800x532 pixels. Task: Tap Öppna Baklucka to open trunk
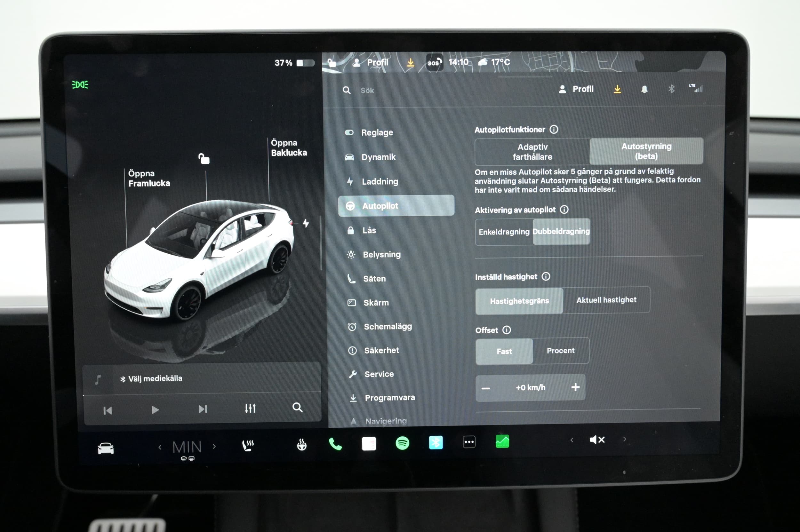pos(289,148)
